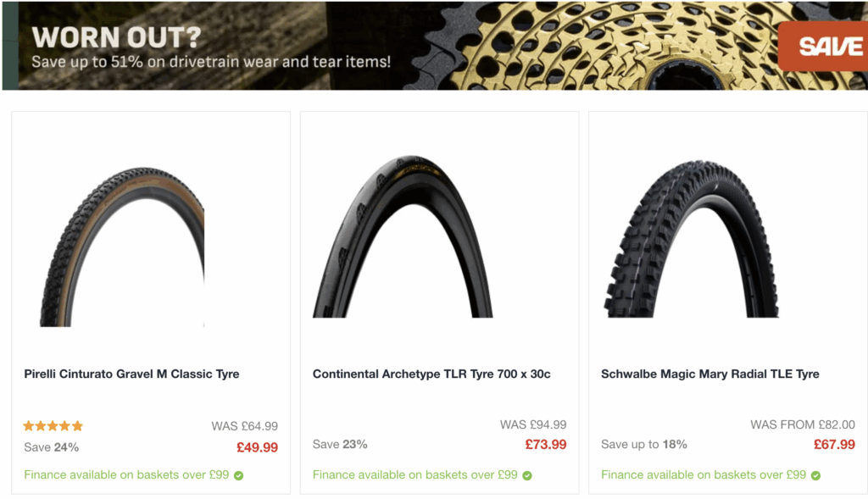Viewport: 868px width, 499px height.
Task: Click the Continental Archetype tyre image
Action: click(403, 236)
